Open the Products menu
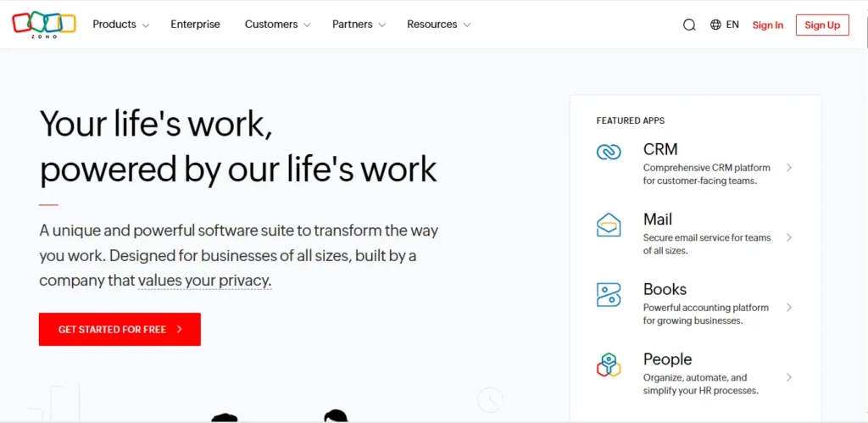This screenshot has width=868, height=423. (x=114, y=25)
